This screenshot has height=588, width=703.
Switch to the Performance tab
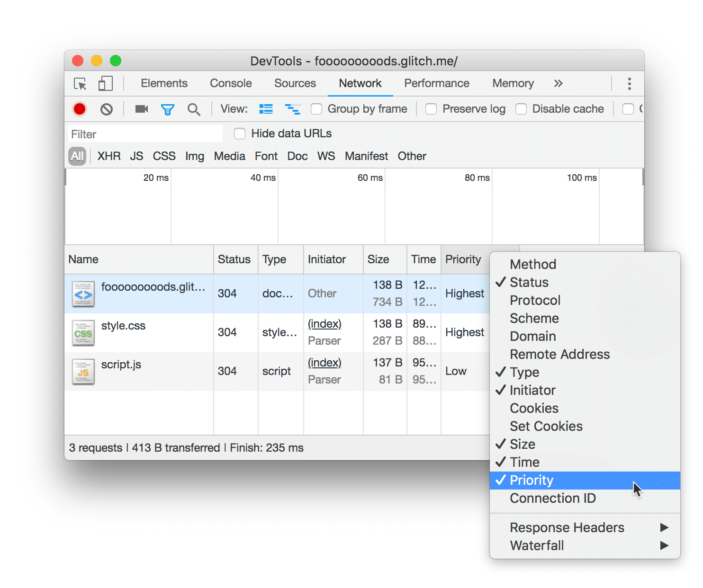click(436, 83)
